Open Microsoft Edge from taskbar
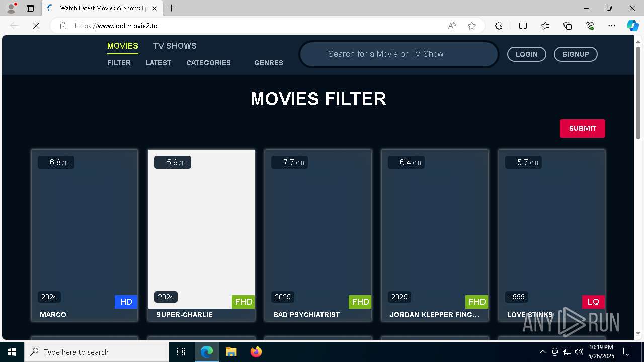The height and width of the screenshot is (362, 644). (207, 352)
